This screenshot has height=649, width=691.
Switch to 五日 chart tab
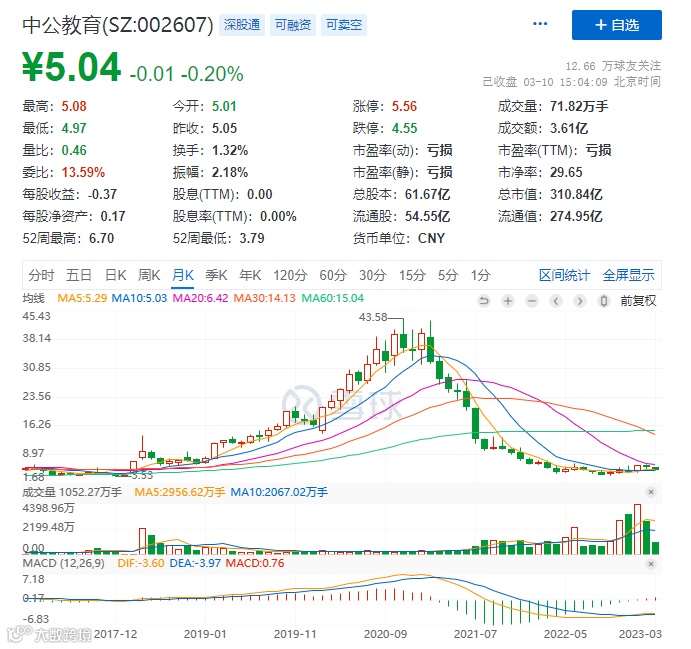click(78, 275)
